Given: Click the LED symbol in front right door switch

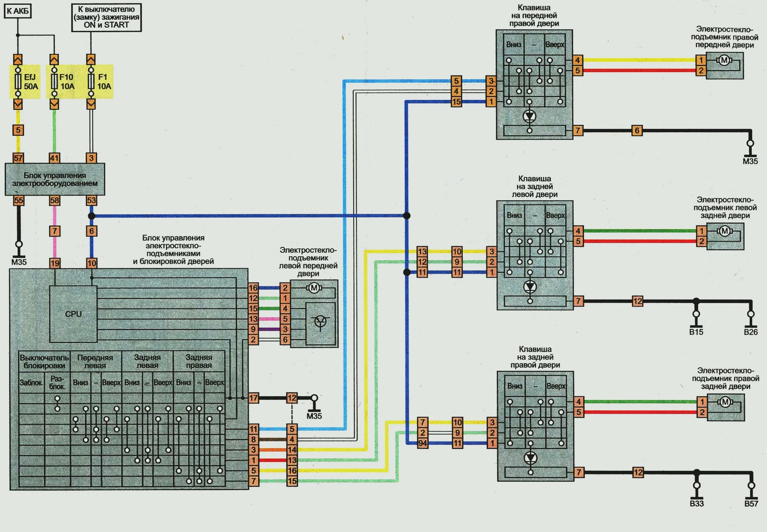Looking at the screenshot, I should 529,116.
